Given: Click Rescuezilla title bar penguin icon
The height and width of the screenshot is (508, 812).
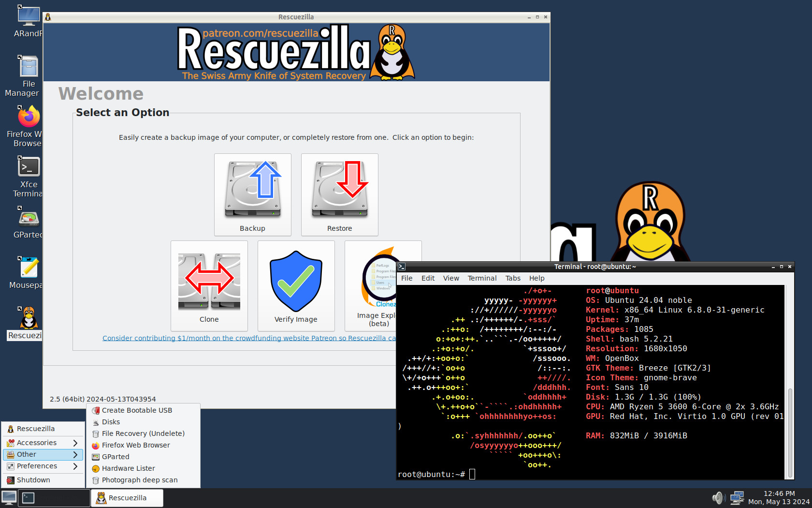Looking at the screenshot, I should [x=48, y=17].
